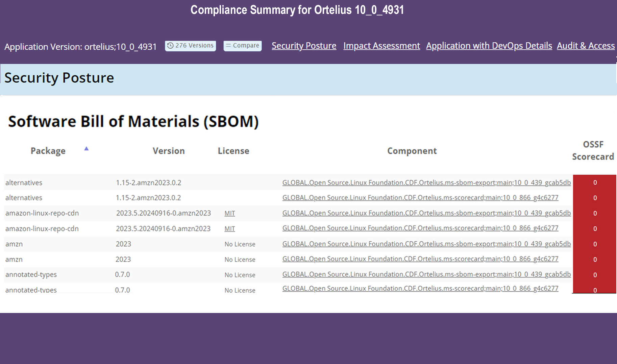Open Application with DevOps Details

pyautogui.click(x=489, y=46)
